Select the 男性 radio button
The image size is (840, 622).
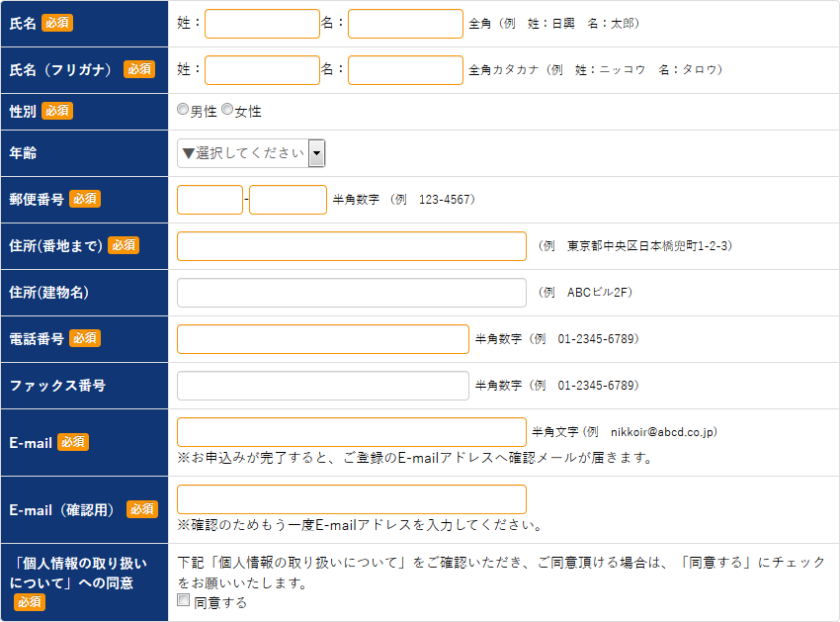click(x=183, y=109)
